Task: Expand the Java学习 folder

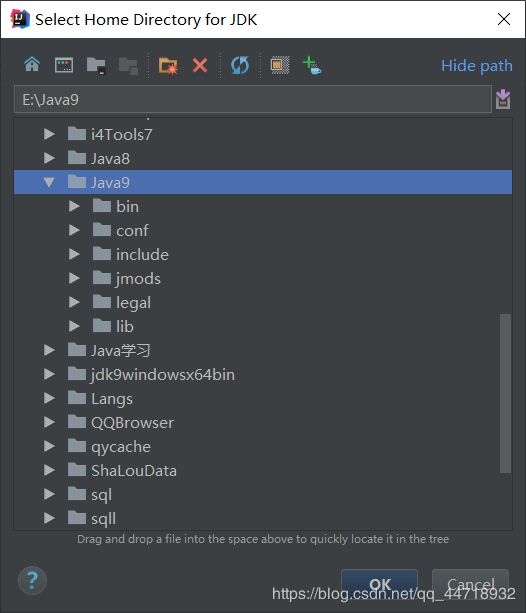Action: (x=49, y=350)
